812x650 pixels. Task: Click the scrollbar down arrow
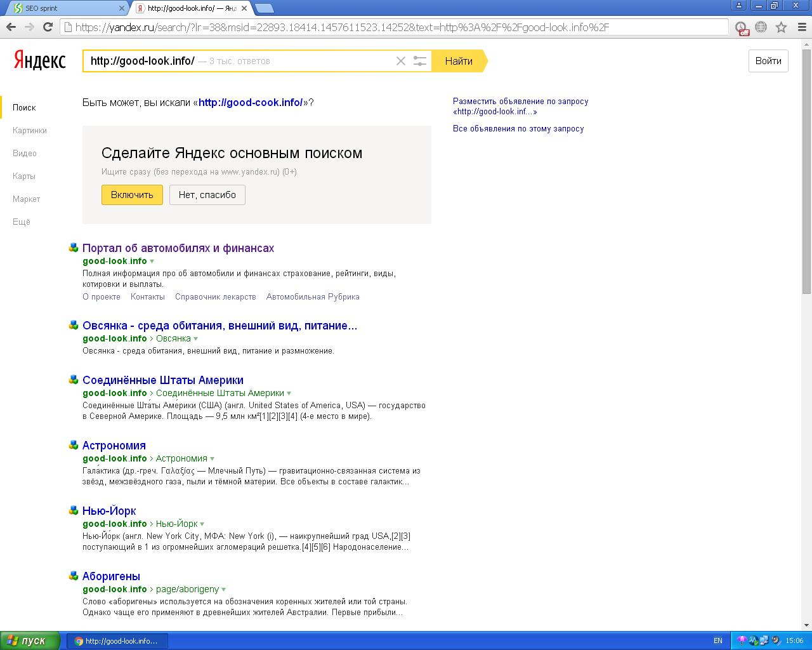click(806, 626)
